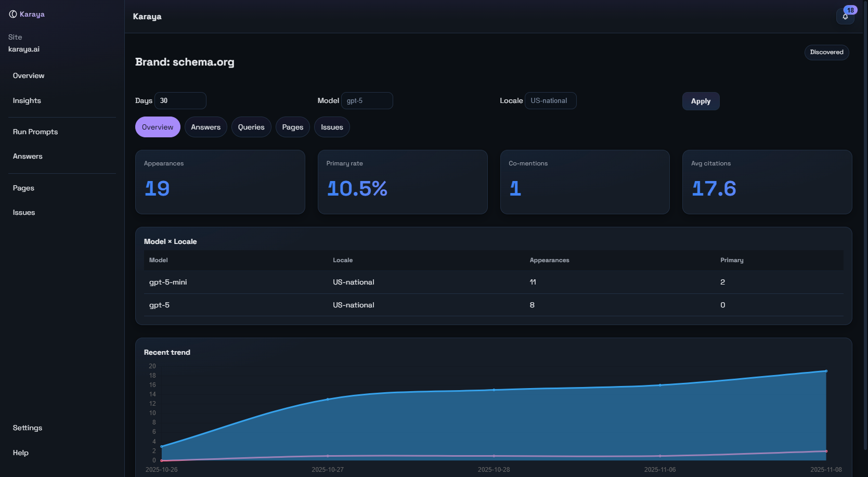This screenshot has height=477, width=868.
Task: Open the Model gpt-5 dropdown
Action: pyautogui.click(x=367, y=100)
